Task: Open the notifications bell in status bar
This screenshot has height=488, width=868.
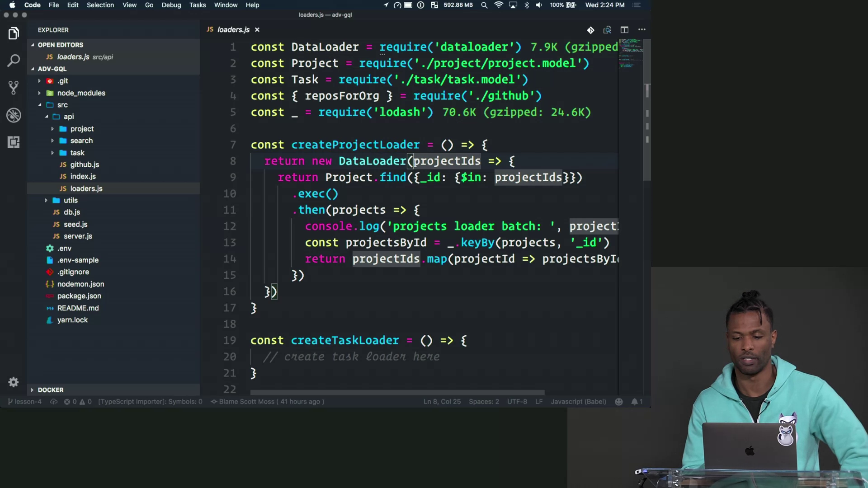Action: [x=637, y=402]
